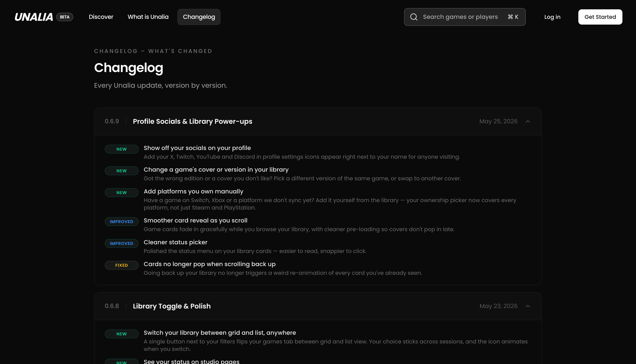
Task: Click the search magnifier icon
Action: point(414,17)
